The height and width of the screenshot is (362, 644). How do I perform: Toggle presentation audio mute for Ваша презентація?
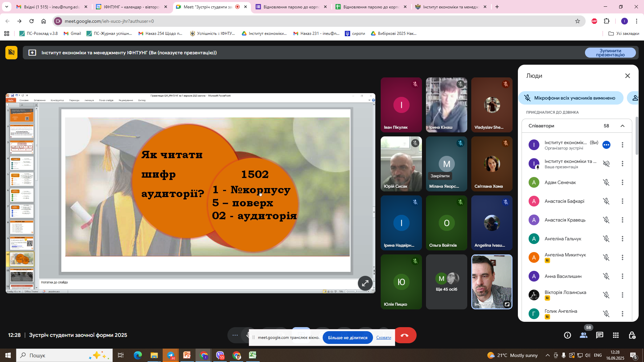pos(606,164)
